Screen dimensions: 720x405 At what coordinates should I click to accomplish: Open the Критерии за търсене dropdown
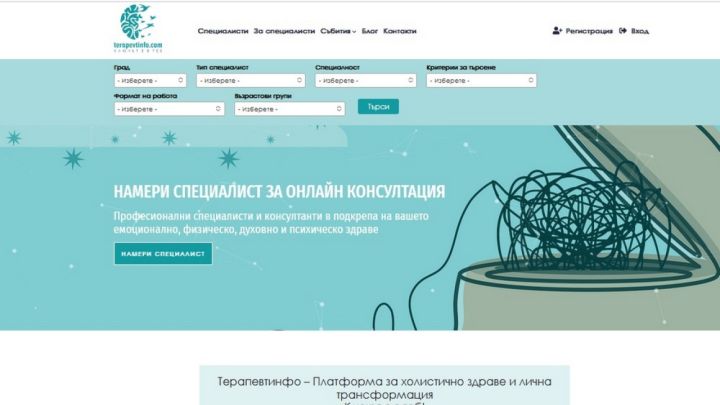pyautogui.click(x=481, y=80)
